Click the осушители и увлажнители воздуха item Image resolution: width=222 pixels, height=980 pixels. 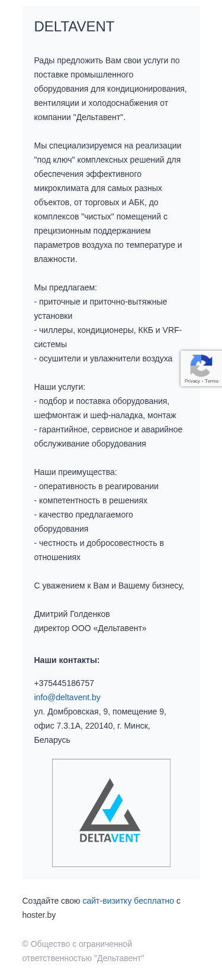pyautogui.click(x=103, y=358)
